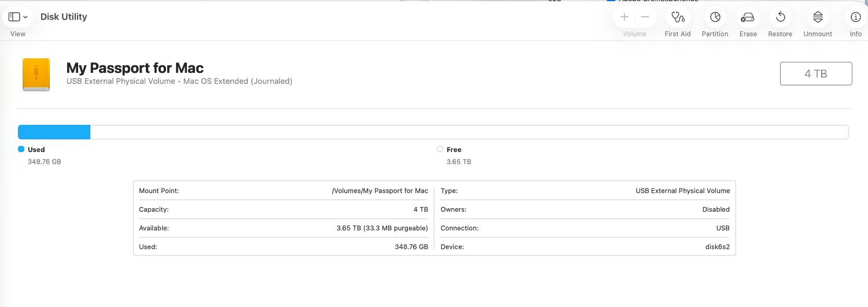Image resolution: width=868 pixels, height=307 pixels.
Task: Click the empty free portion of the storage bar
Action: pos(469,132)
